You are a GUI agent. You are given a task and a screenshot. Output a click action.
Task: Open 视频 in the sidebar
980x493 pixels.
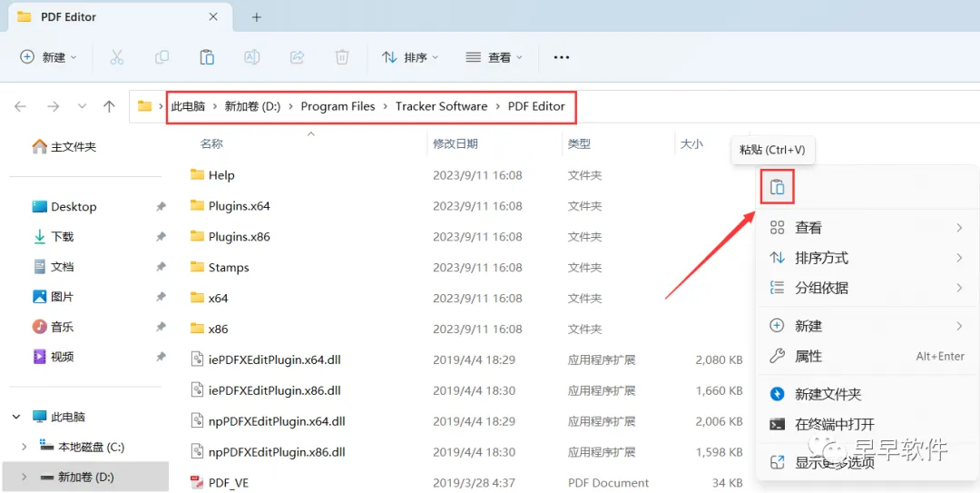pyautogui.click(x=54, y=357)
